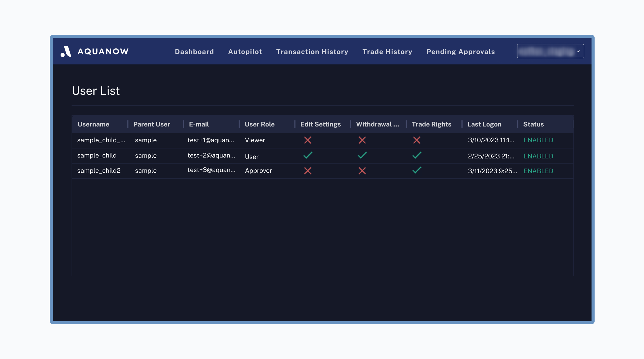
Task: Click ENABLED status for sample_child2
Action: pos(538,171)
